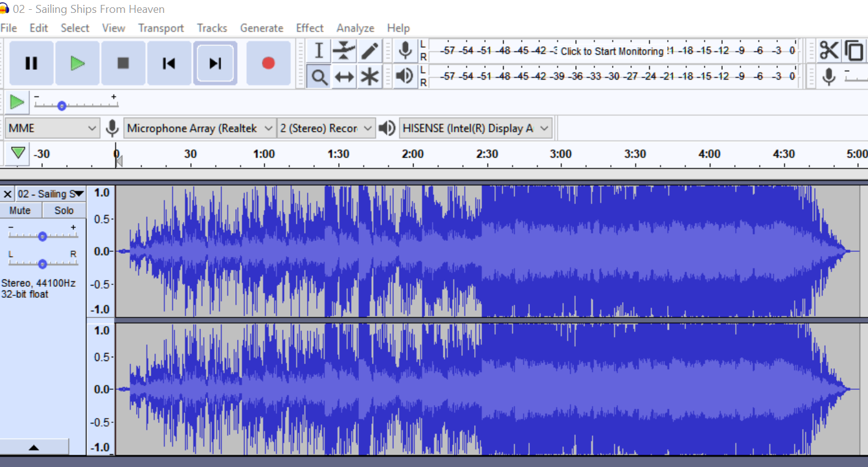
Task: Open the File menu
Action: pyautogui.click(x=9, y=28)
